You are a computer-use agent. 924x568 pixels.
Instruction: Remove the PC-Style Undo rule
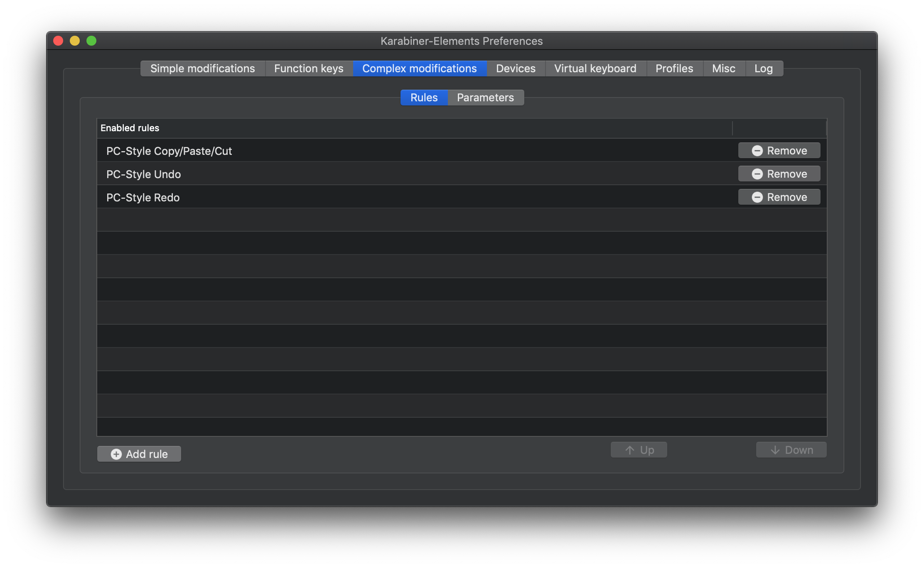coord(779,174)
